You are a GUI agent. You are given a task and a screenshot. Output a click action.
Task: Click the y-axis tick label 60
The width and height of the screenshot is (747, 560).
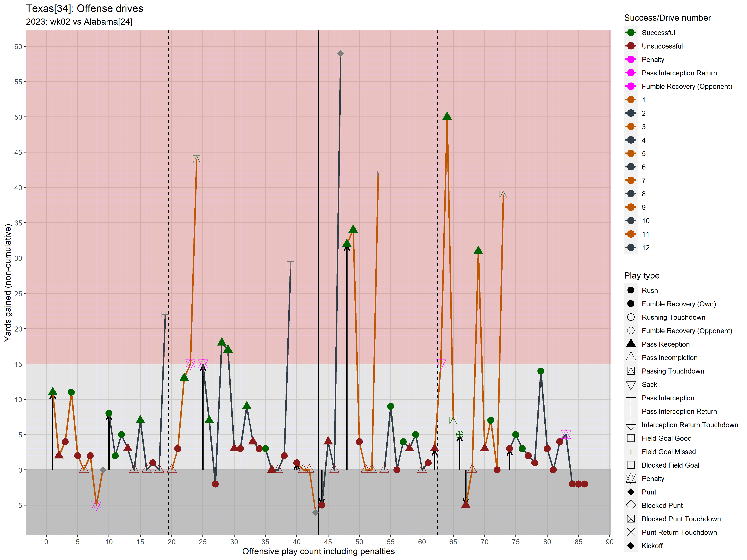click(18, 47)
